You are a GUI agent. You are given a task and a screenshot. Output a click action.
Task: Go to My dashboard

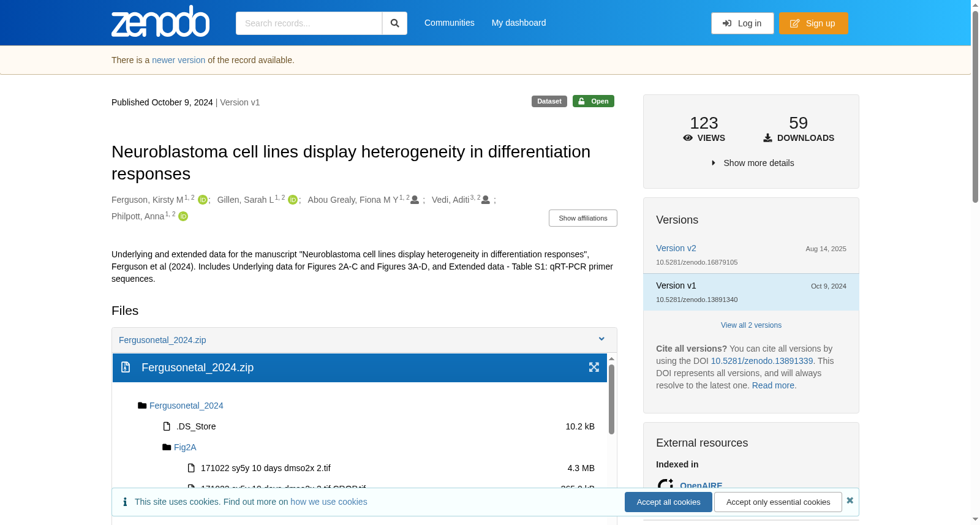click(519, 23)
